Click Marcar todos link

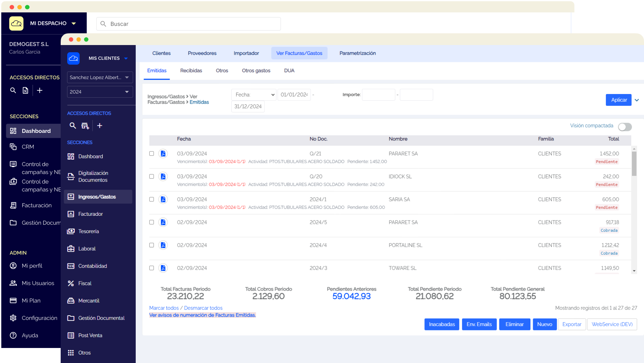pyautogui.click(x=164, y=308)
